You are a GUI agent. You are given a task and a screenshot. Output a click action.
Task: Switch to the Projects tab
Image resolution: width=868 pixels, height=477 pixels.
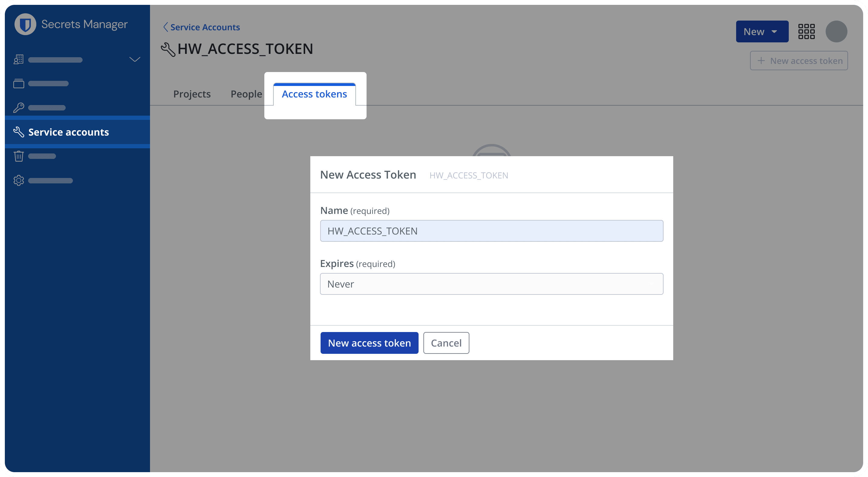point(192,94)
